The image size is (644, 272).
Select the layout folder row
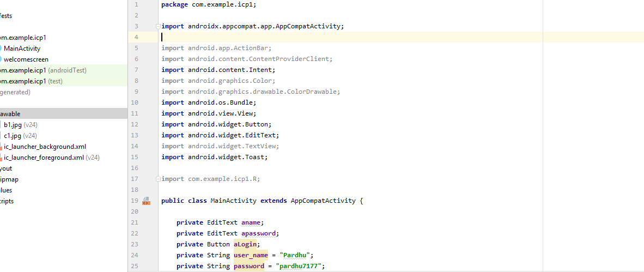click(64, 168)
